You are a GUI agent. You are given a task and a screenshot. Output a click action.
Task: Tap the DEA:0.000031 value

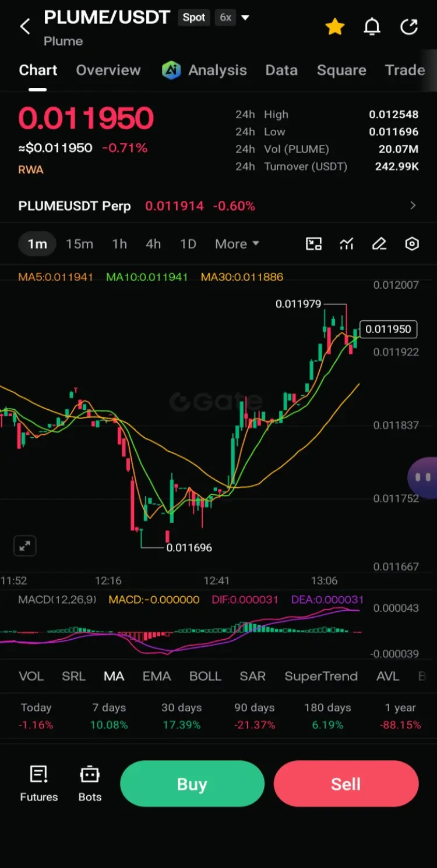click(x=327, y=600)
